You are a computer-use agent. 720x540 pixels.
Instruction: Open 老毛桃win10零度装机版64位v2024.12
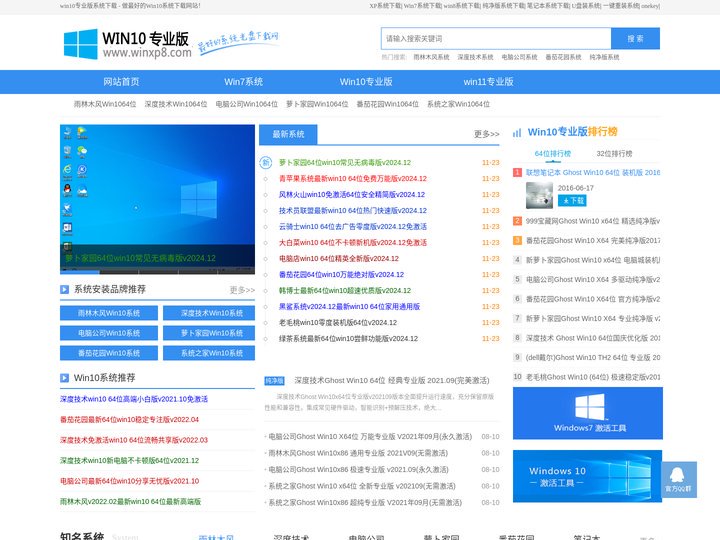[x=338, y=323]
